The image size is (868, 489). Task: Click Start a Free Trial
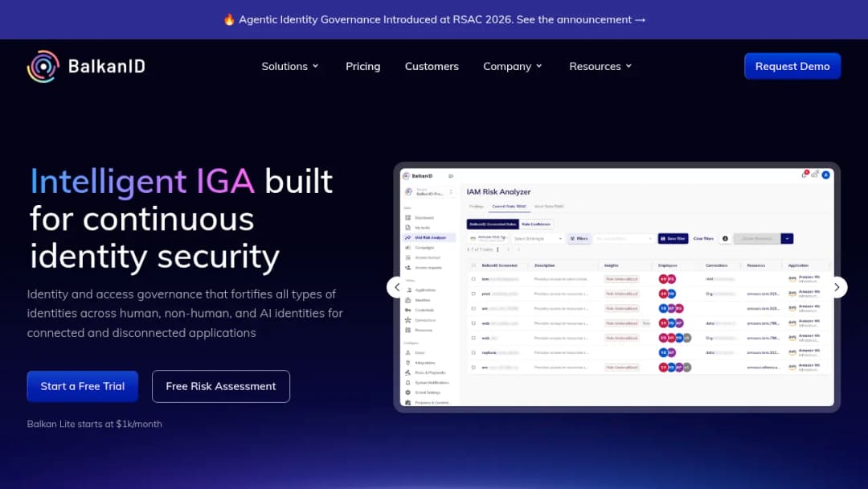click(x=83, y=387)
